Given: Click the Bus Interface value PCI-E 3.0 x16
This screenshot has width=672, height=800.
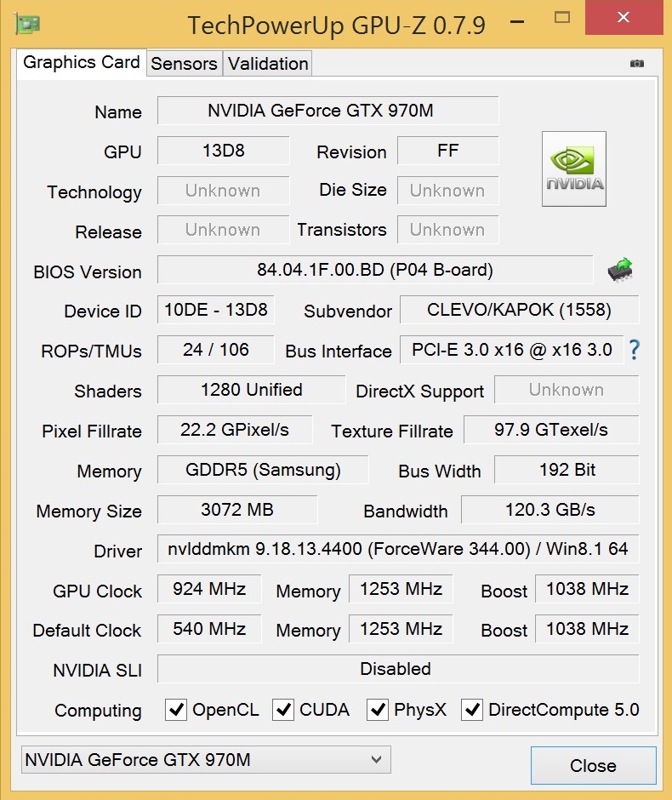Looking at the screenshot, I should 511,350.
